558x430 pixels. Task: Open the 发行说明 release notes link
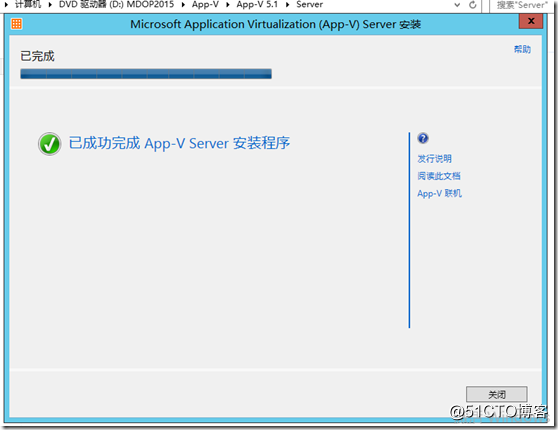(435, 159)
